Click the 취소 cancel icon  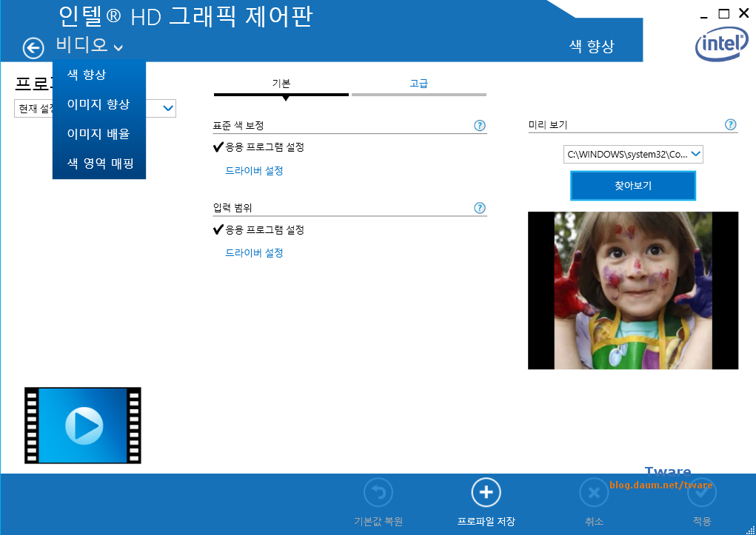pyautogui.click(x=594, y=493)
